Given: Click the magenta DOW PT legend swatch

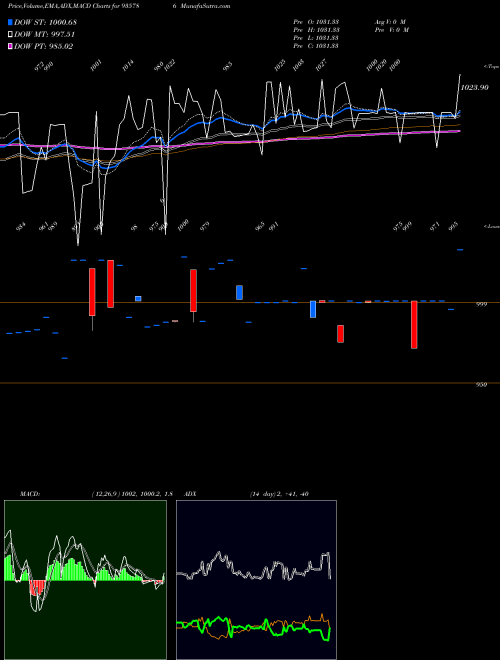Looking at the screenshot, I should tap(10, 46).
